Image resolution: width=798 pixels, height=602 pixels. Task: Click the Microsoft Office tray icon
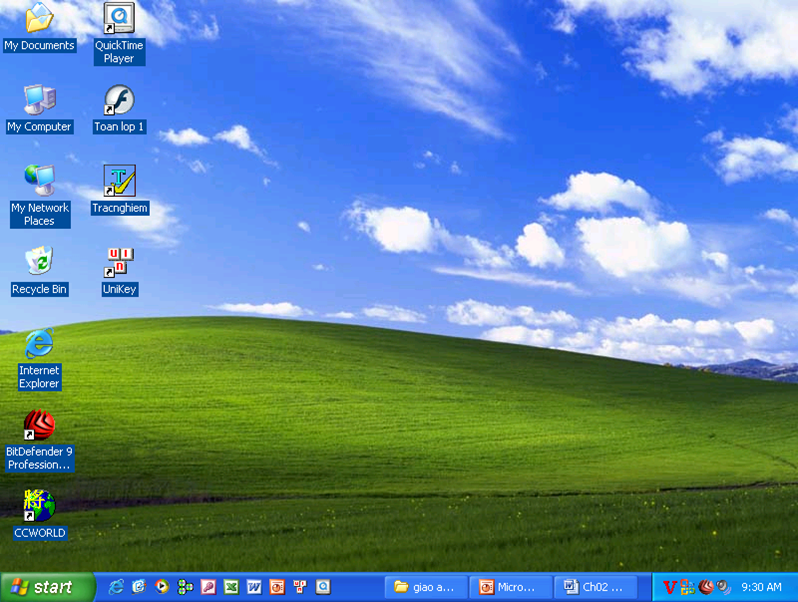[x=687, y=587]
